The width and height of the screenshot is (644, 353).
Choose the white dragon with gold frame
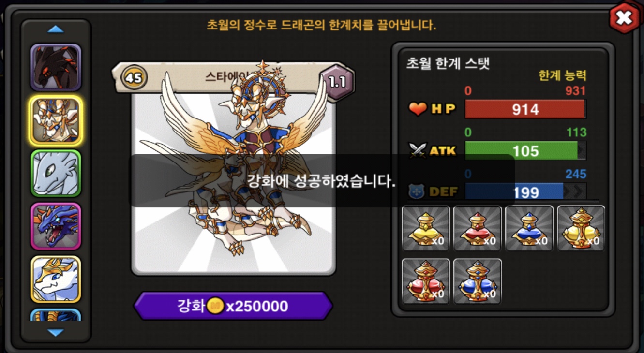point(56,279)
